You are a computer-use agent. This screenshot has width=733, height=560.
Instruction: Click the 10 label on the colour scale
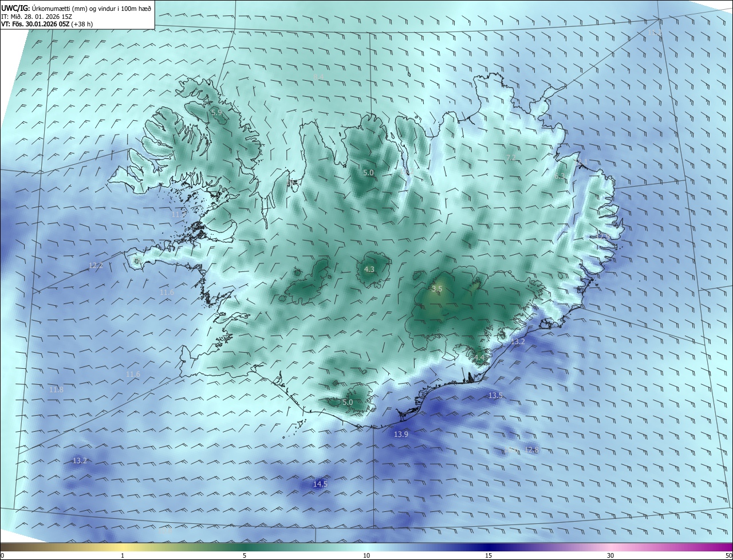click(x=366, y=555)
